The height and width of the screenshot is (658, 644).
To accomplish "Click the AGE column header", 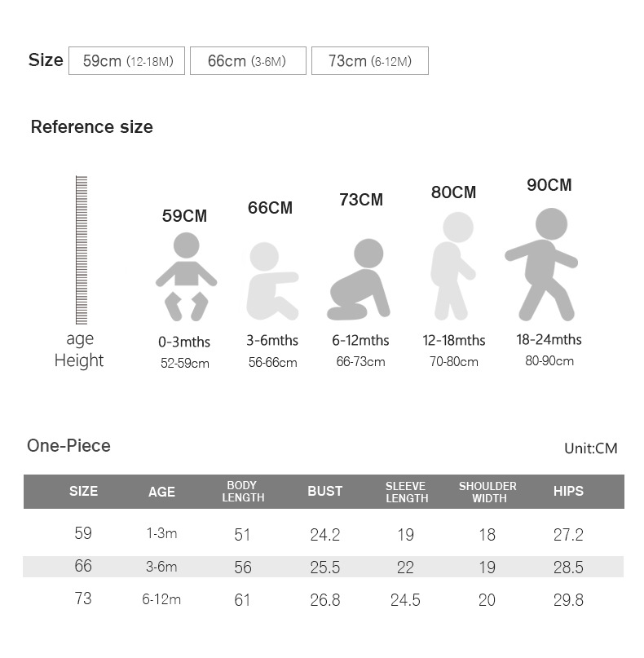I will tap(161, 492).
